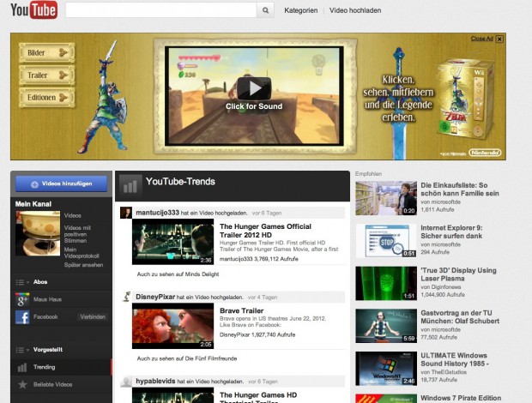The image size is (532, 403).
Task: Open Videos mit positiven Stimmen
Action: pyautogui.click(x=77, y=234)
